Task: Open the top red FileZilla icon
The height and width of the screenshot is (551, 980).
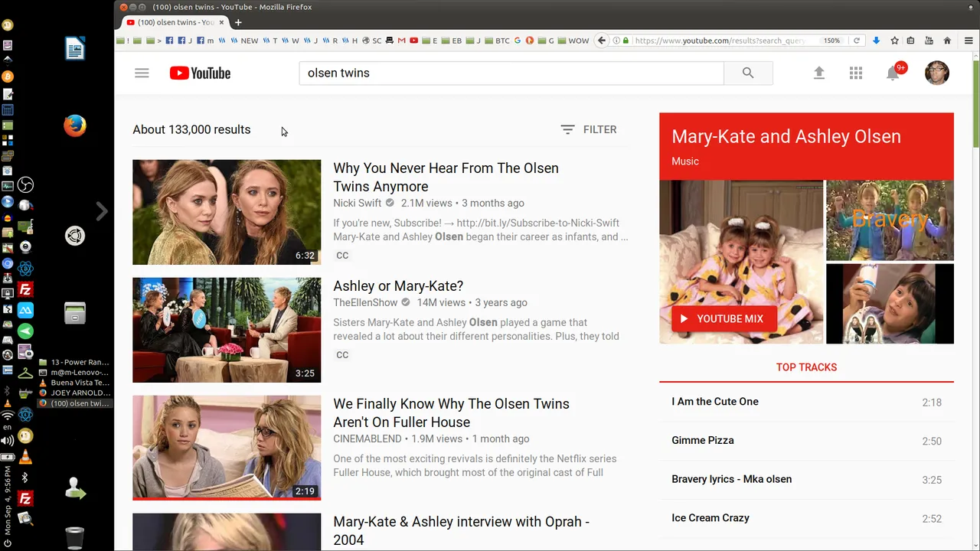Action: click(25, 290)
